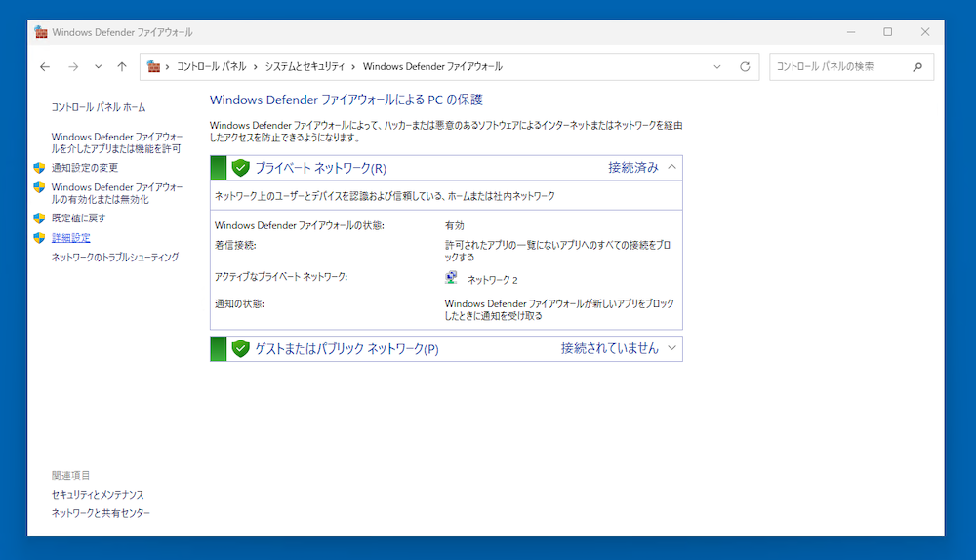Open コントロール パネル breadcrumb

click(212, 66)
